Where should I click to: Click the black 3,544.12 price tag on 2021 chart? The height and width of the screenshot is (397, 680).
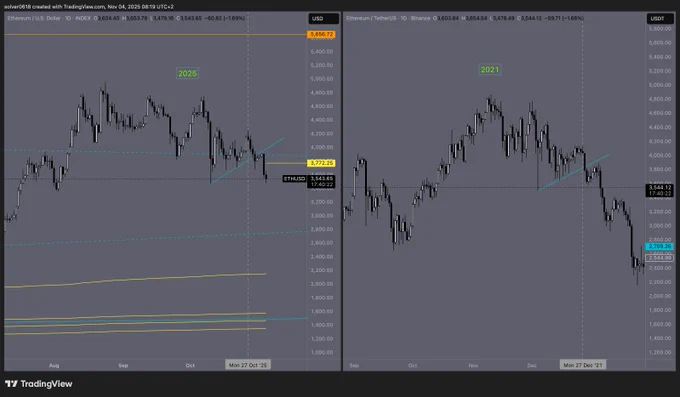click(x=660, y=190)
